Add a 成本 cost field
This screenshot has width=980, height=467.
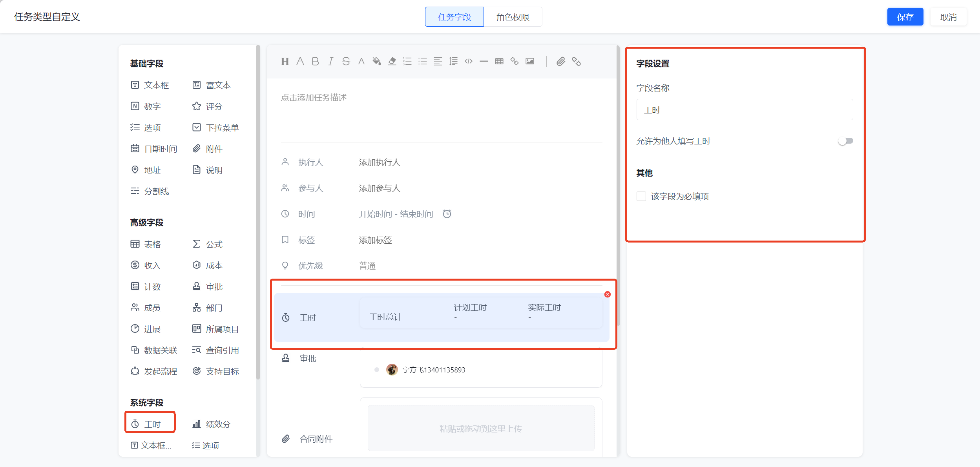(208, 265)
